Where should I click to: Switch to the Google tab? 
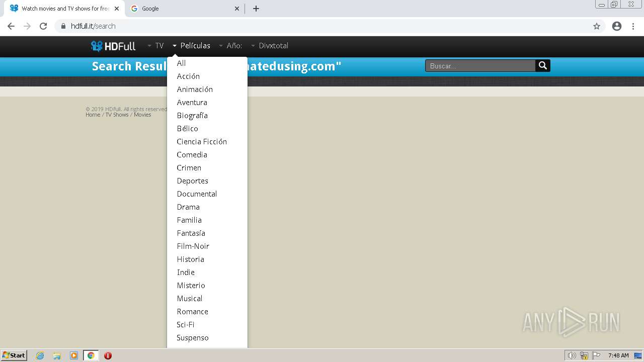(x=185, y=9)
